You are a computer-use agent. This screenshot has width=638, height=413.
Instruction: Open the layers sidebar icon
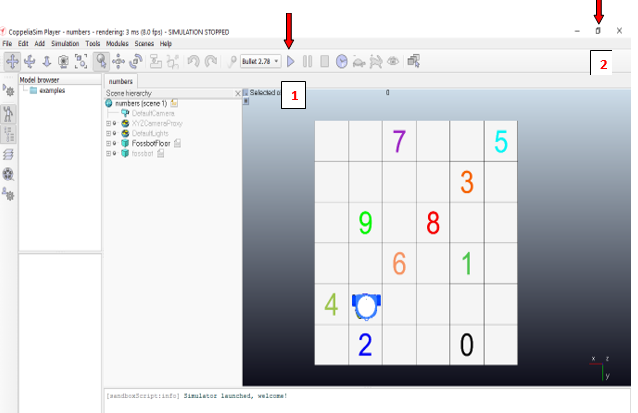click(x=9, y=153)
